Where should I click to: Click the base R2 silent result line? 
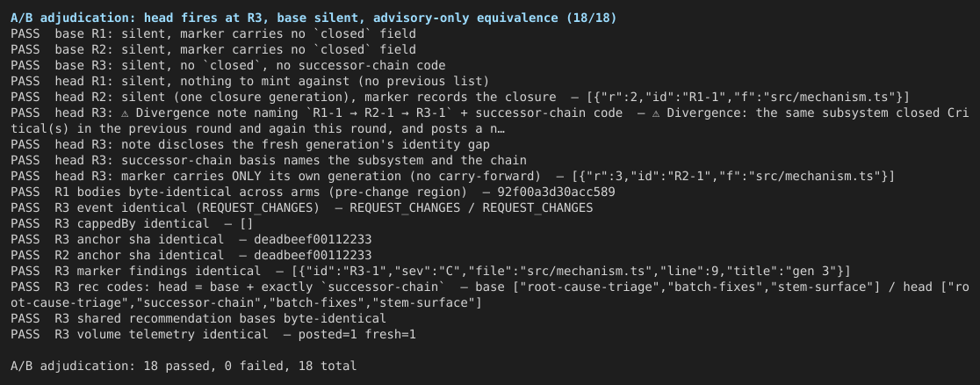[213, 49]
